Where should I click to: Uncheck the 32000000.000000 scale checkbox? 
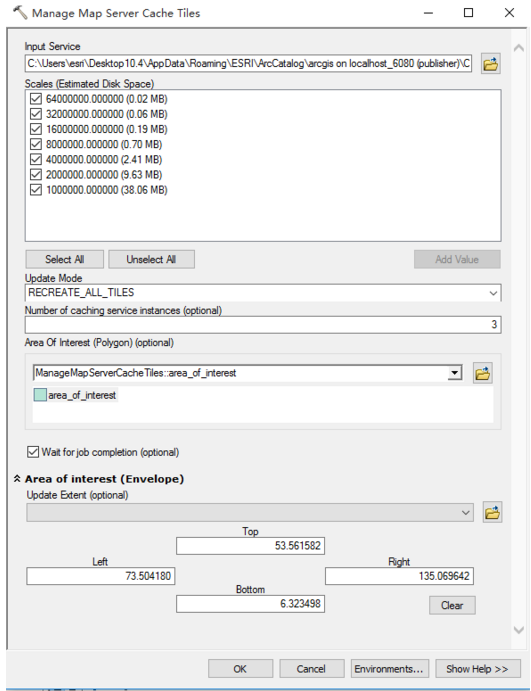click(36, 114)
